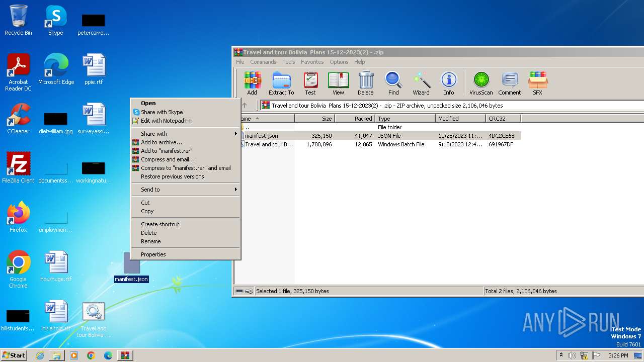This screenshot has width=644, height=362.
Task: Launch CCleaner desktop shortcut
Action: (x=18, y=119)
